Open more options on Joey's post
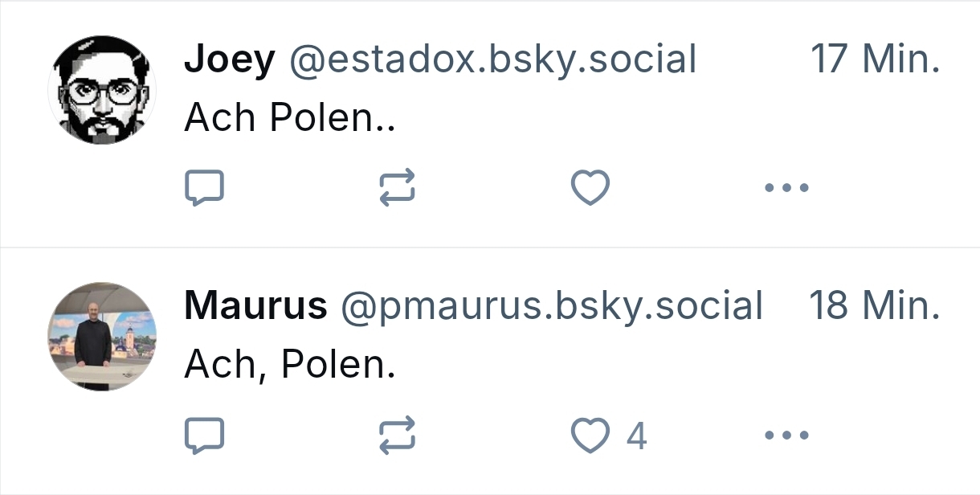Image resolution: width=980 pixels, height=495 pixels. point(786,188)
